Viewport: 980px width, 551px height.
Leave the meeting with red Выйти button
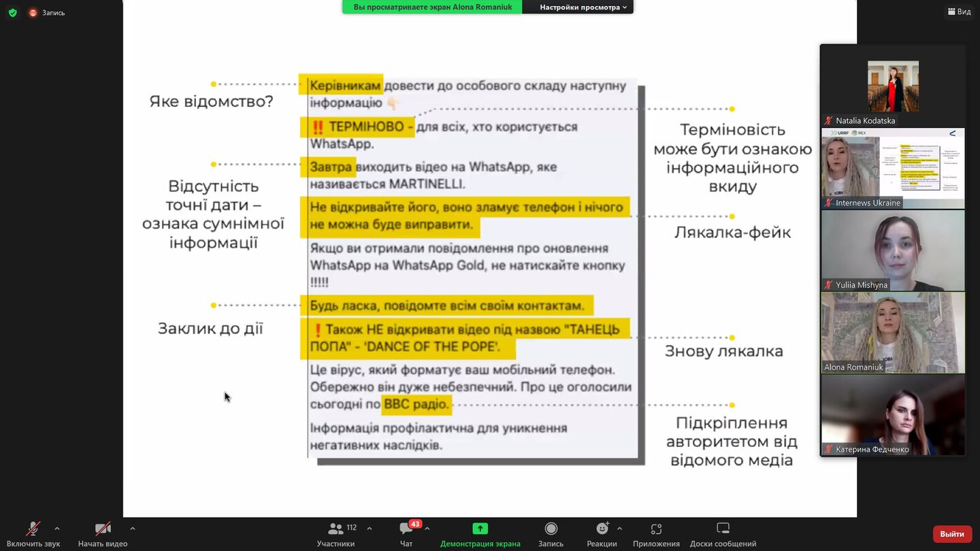952,534
